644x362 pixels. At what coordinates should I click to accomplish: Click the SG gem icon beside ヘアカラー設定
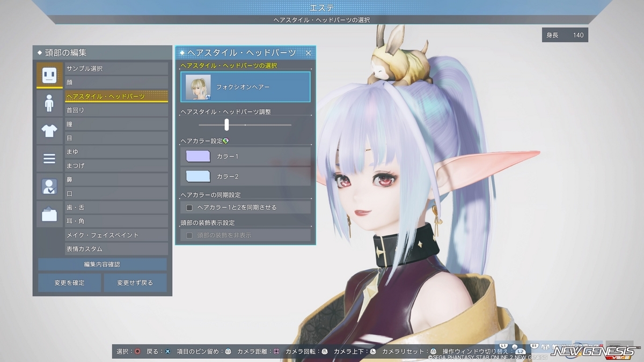[x=226, y=141]
